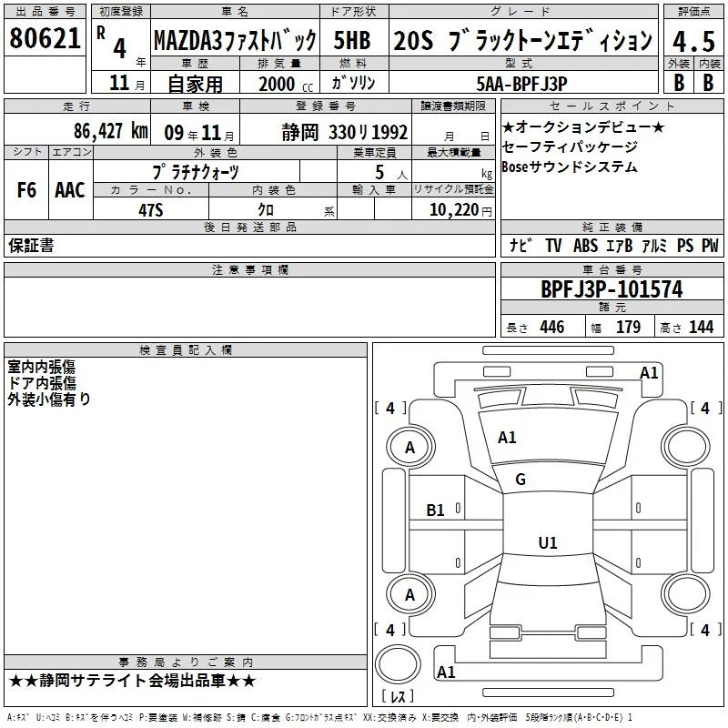728x728 pixels.
Task: Click the damage code legend line
Action: pos(319,718)
